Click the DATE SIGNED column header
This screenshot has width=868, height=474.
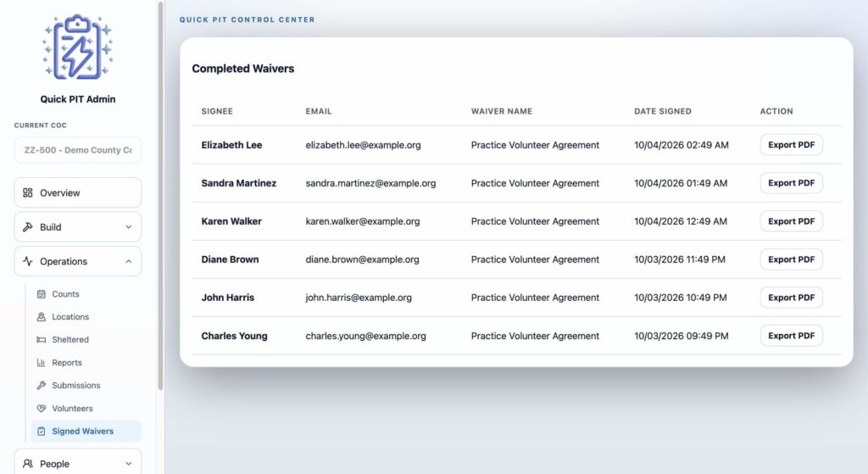click(x=663, y=111)
